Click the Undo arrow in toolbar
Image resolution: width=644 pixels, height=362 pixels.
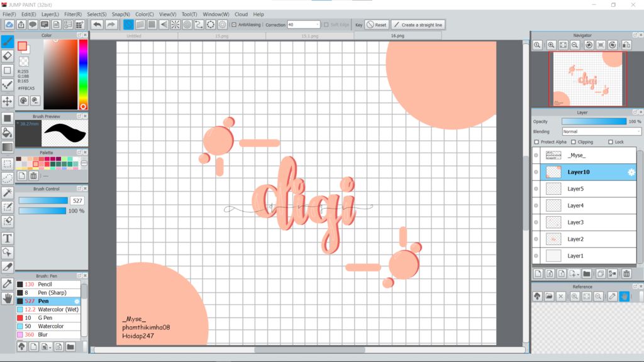click(x=97, y=25)
